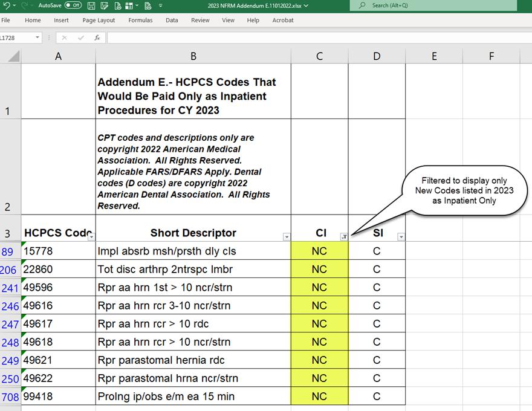Click the greyed-out Redo arrow
This screenshot has width=532, height=411.
pos(24,5)
